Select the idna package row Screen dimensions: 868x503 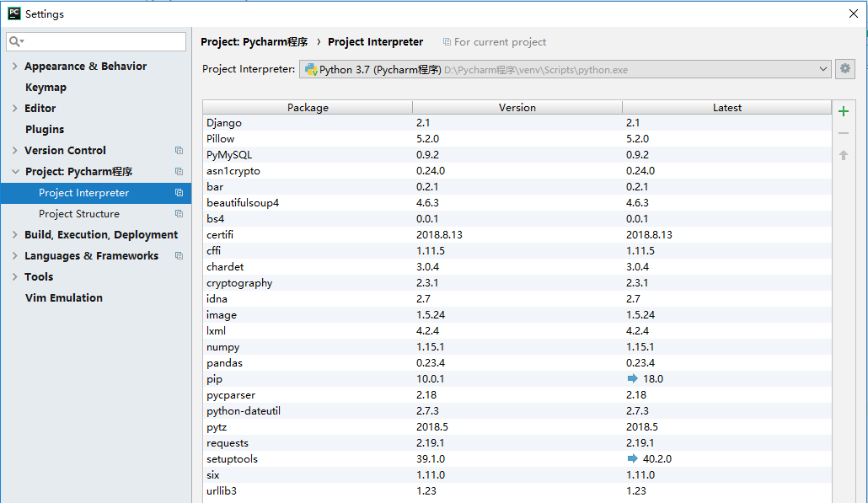click(x=517, y=299)
